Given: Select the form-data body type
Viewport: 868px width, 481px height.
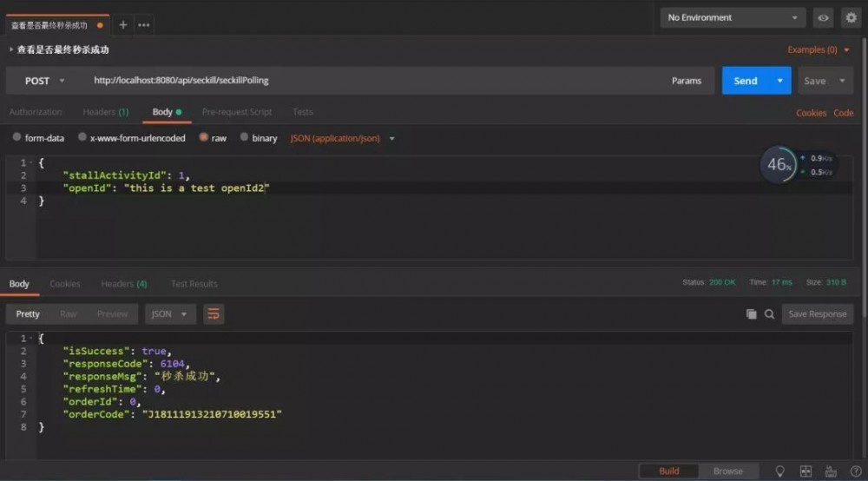Looking at the screenshot, I should 38,138.
